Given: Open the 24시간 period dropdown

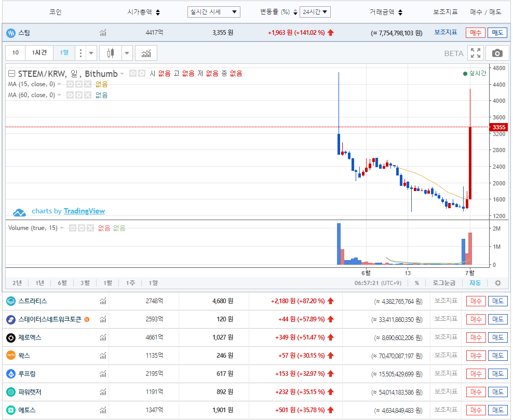Looking at the screenshot, I should click(x=315, y=12).
